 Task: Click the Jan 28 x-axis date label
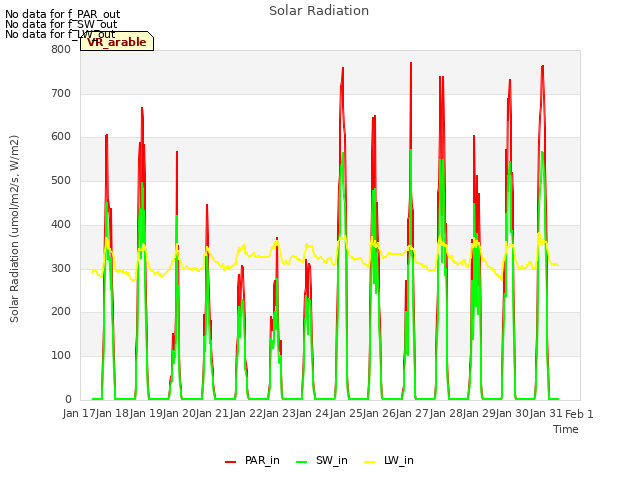(446, 413)
